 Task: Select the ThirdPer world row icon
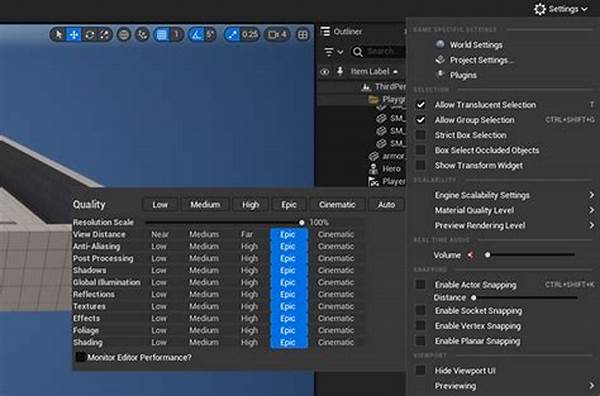pyautogui.click(x=366, y=87)
